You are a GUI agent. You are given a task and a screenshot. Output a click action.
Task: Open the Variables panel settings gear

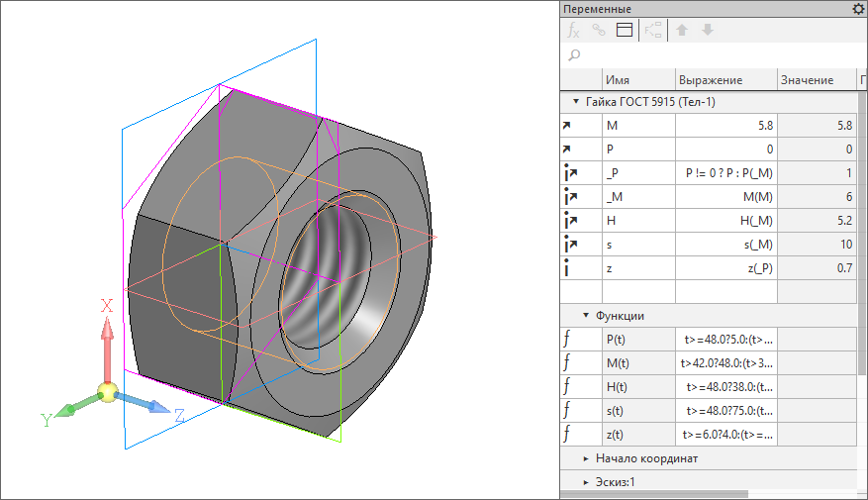pyautogui.click(x=858, y=9)
